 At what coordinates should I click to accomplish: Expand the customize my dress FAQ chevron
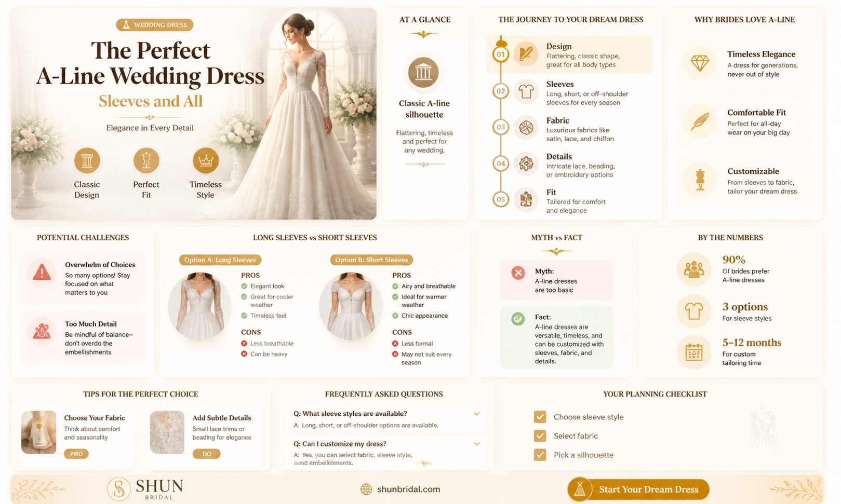pyautogui.click(x=477, y=444)
